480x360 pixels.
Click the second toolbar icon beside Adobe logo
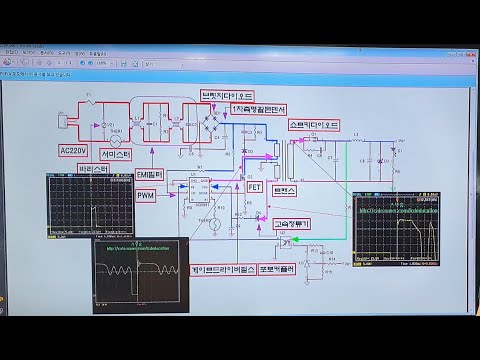[24, 62]
